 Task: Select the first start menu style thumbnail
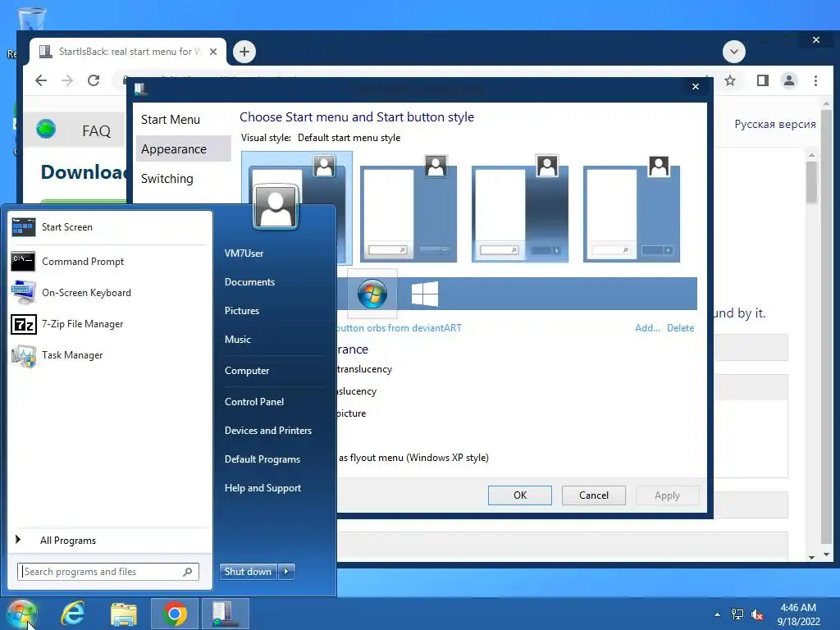tap(297, 208)
